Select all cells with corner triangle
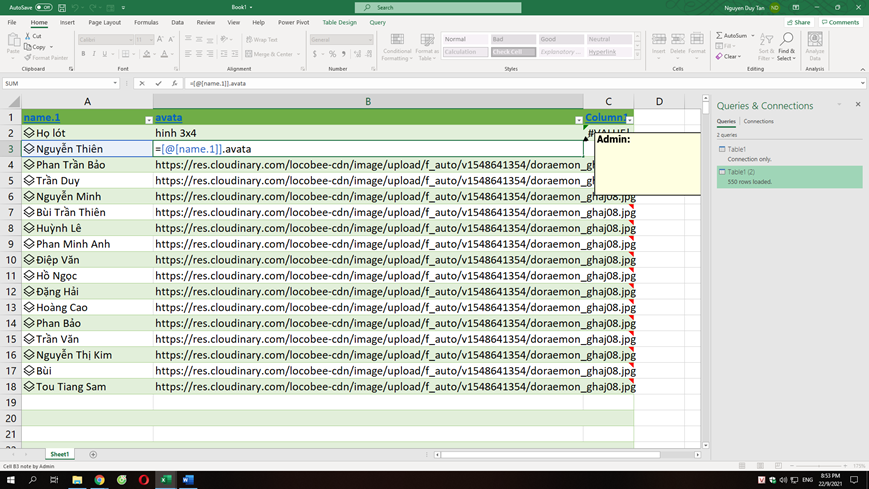869x489 pixels. pos(14,101)
